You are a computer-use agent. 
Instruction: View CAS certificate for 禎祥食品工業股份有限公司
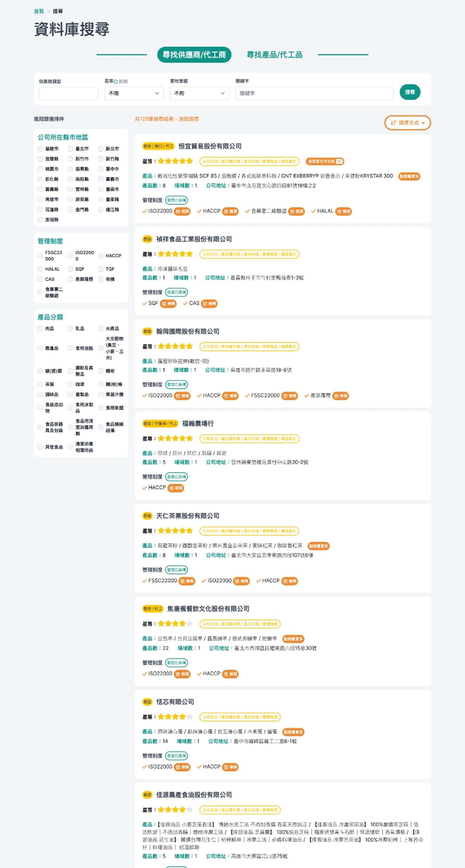click(x=209, y=304)
